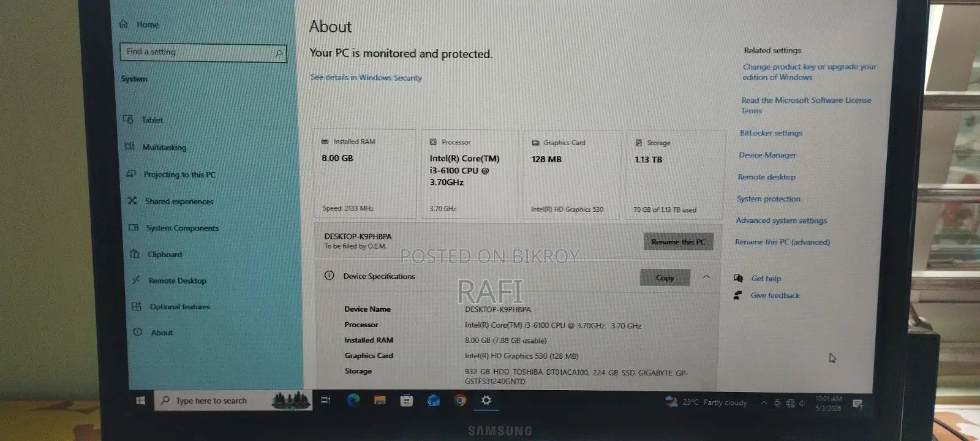980x441 pixels.
Task: Click the taskbar search box
Action: coord(234,401)
